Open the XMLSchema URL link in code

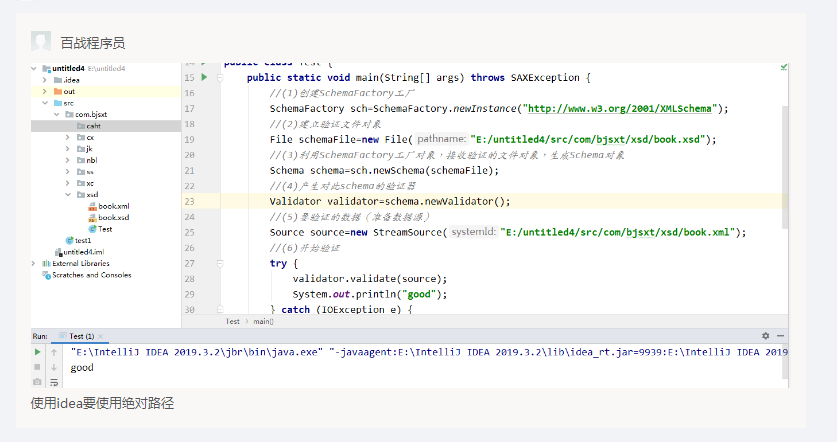(x=620, y=108)
